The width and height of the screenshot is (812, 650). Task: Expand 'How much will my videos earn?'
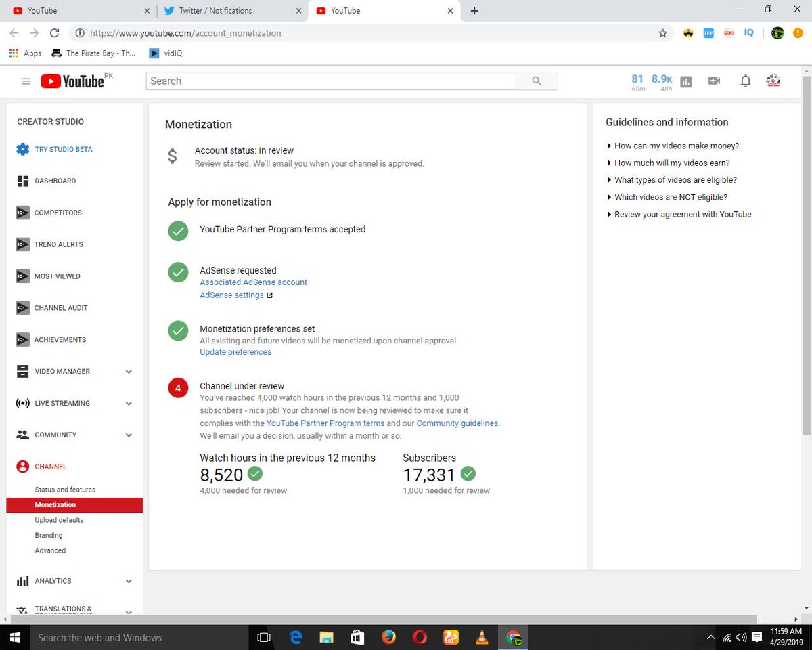click(x=668, y=162)
